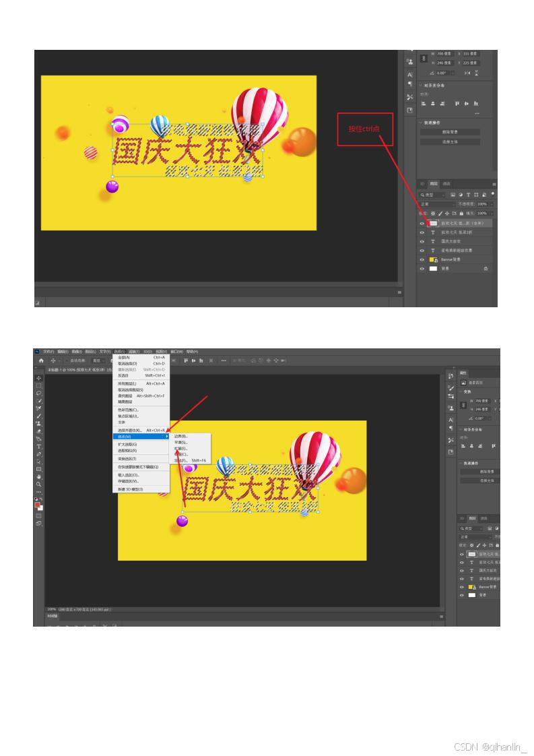The image size is (534, 756).
Task: Switch to 3D tab in upper screenshot panel
Action: tap(422, 184)
